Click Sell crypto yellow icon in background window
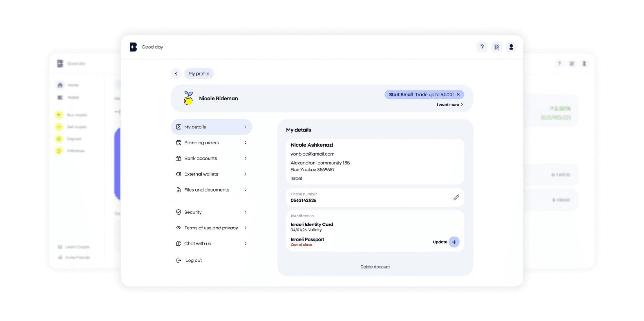 [59, 127]
